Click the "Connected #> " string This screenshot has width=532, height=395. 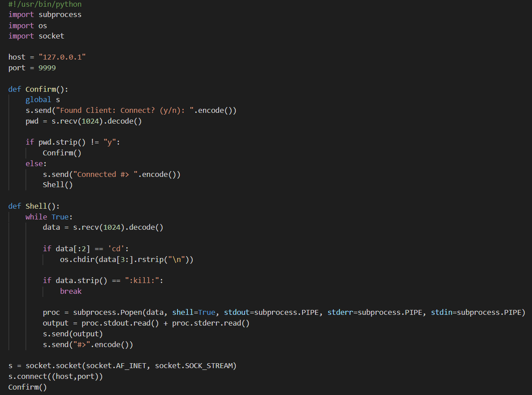point(105,174)
